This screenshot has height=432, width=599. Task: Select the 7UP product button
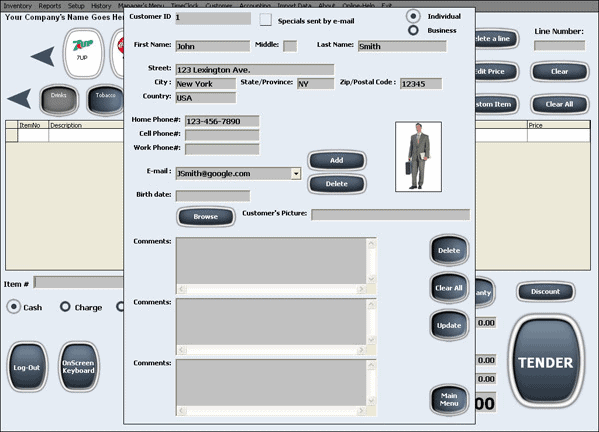[x=83, y=53]
